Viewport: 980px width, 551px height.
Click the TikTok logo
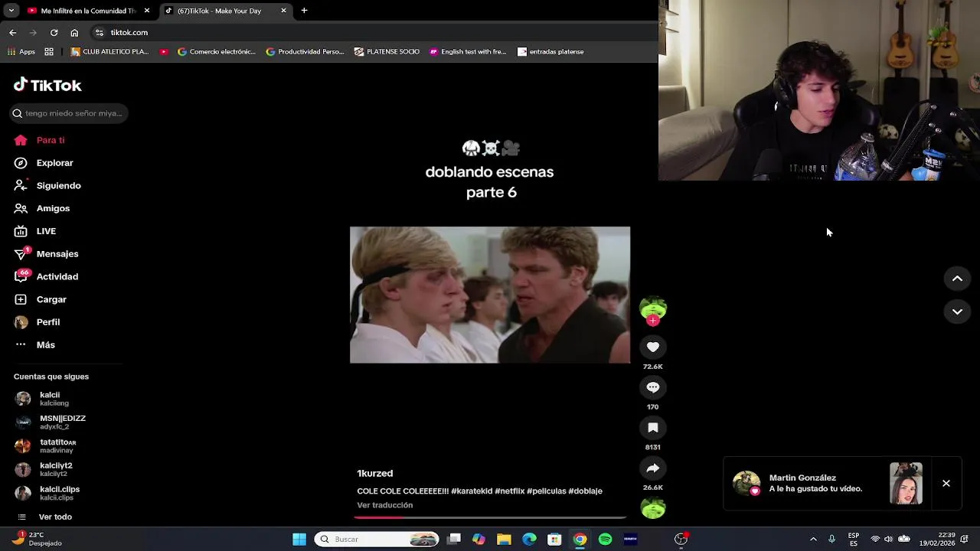[x=47, y=85]
